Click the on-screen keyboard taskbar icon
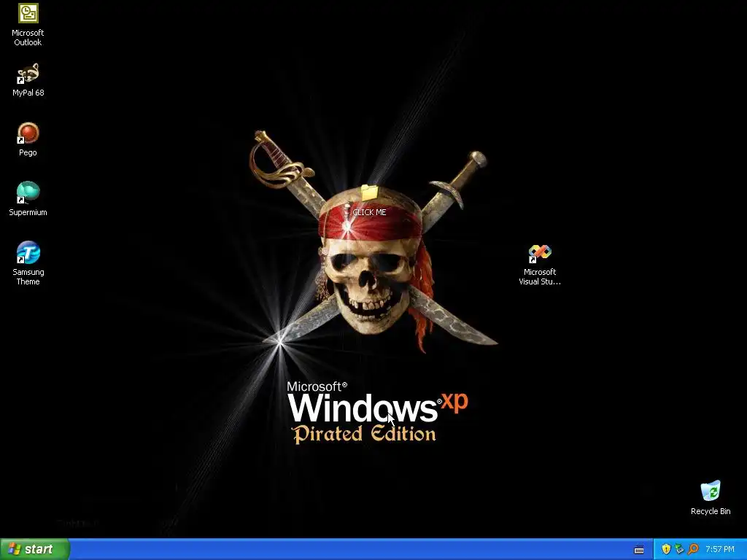The height and width of the screenshot is (560, 747). pyautogui.click(x=639, y=550)
